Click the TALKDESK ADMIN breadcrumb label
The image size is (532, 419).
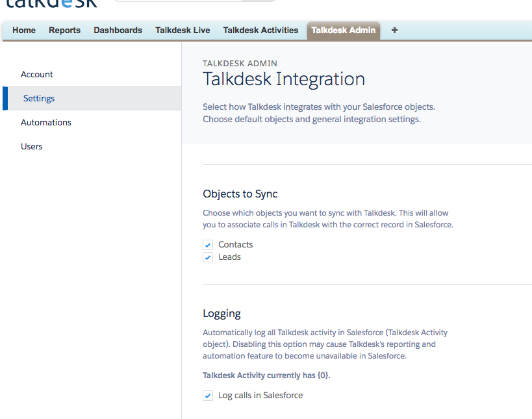click(x=240, y=64)
